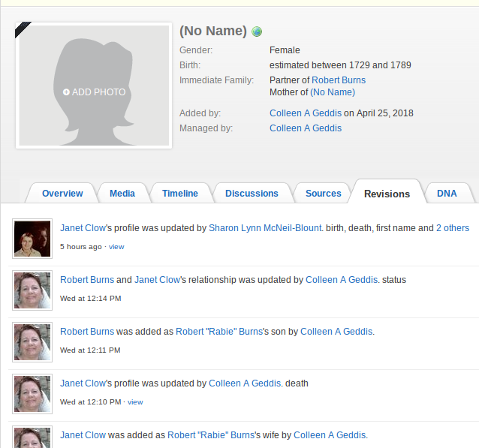Switch to the Media tab
The height and width of the screenshot is (448, 479).
[122, 193]
